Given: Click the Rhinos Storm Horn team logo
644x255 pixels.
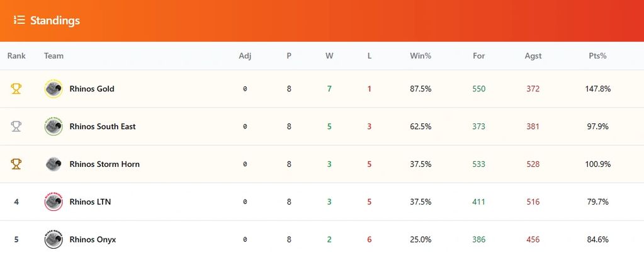Looking at the screenshot, I should tap(54, 164).
